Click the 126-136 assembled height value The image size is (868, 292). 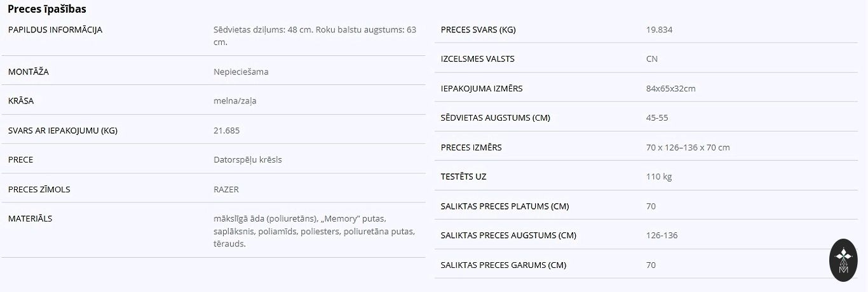(661, 236)
